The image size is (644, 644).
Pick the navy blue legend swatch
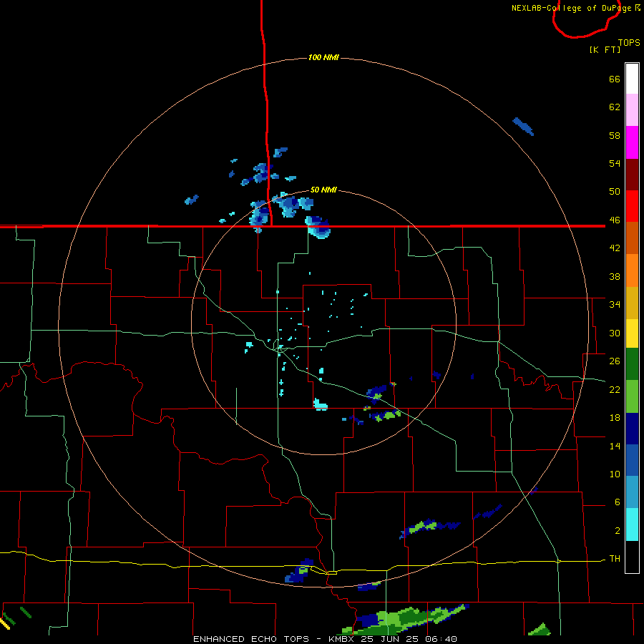(x=632, y=429)
